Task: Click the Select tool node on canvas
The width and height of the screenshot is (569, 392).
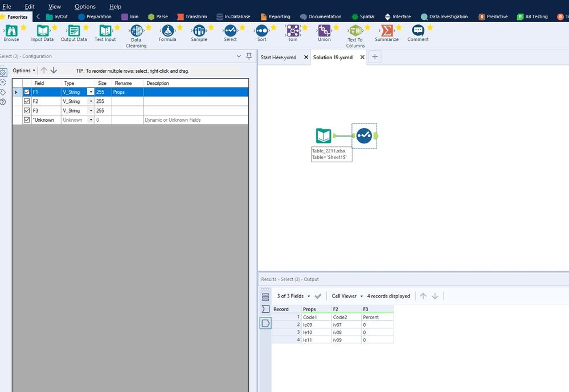Action: coord(364,136)
